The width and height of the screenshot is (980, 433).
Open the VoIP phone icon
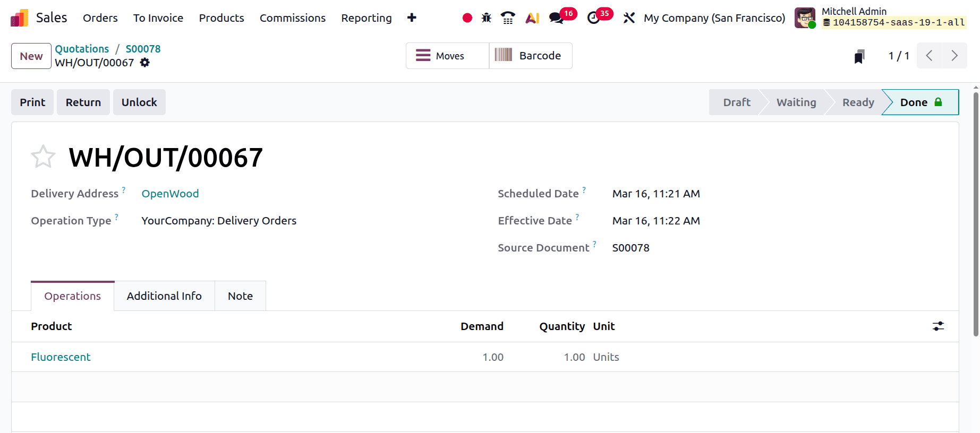508,18
